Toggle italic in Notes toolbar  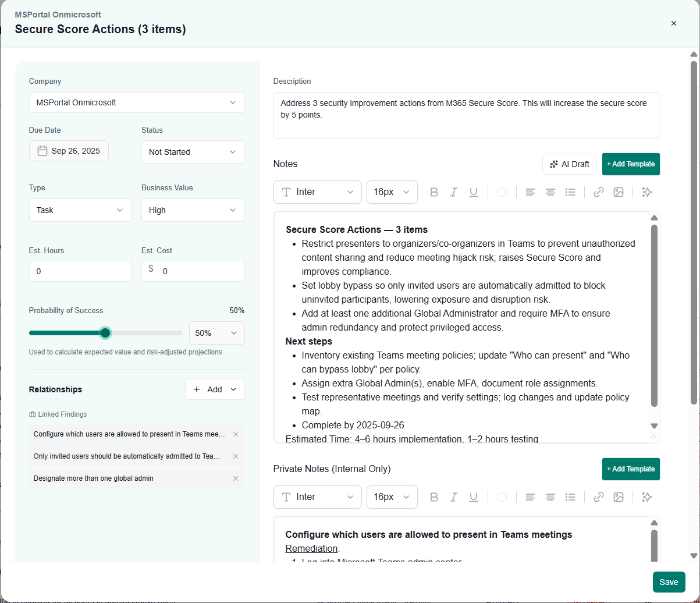pos(454,192)
